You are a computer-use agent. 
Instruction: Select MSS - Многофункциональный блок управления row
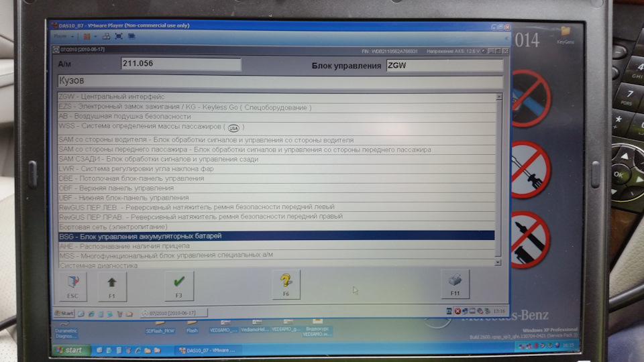(x=276, y=255)
